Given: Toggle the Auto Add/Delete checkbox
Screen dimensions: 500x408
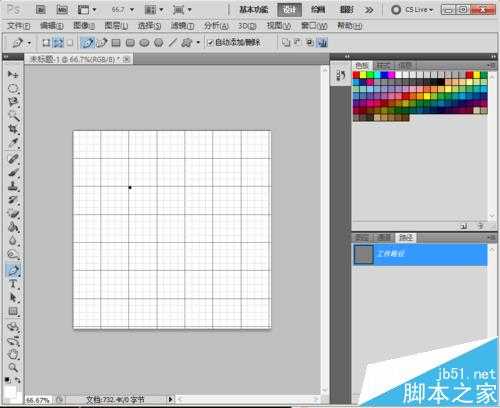Looking at the screenshot, I should (210, 43).
